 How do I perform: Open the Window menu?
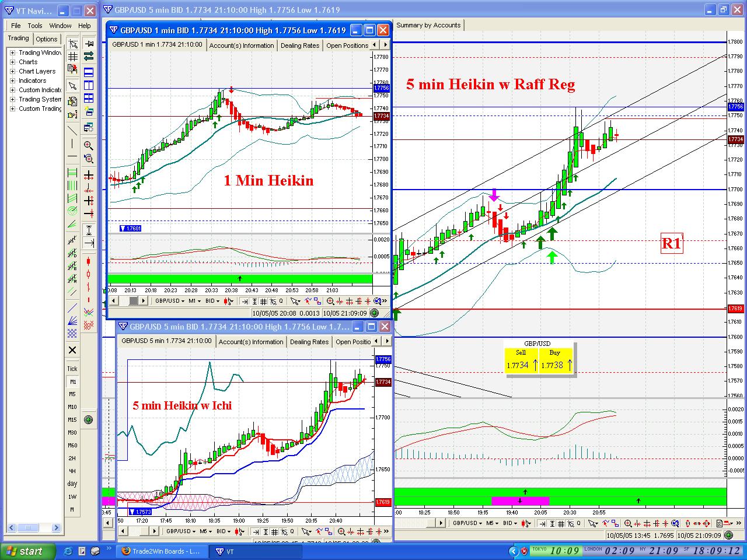coord(60,26)
